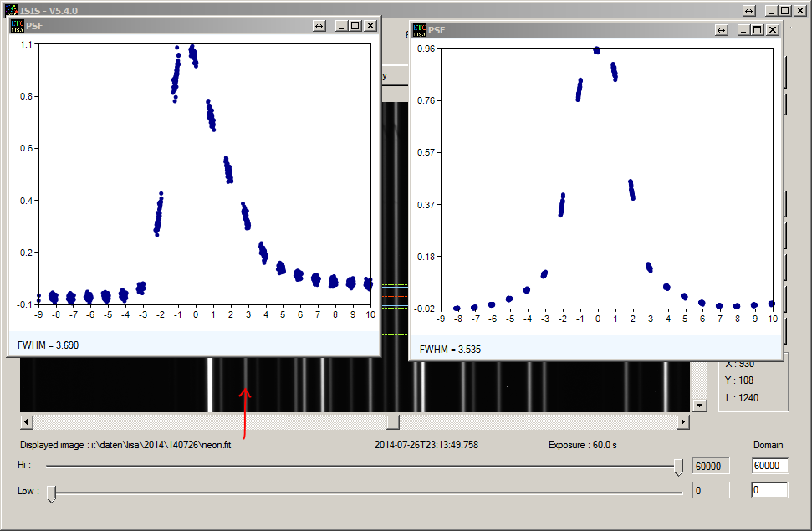Click the double-arrow button in ISIS title bar
812x531 pixels.
(748, 11)
